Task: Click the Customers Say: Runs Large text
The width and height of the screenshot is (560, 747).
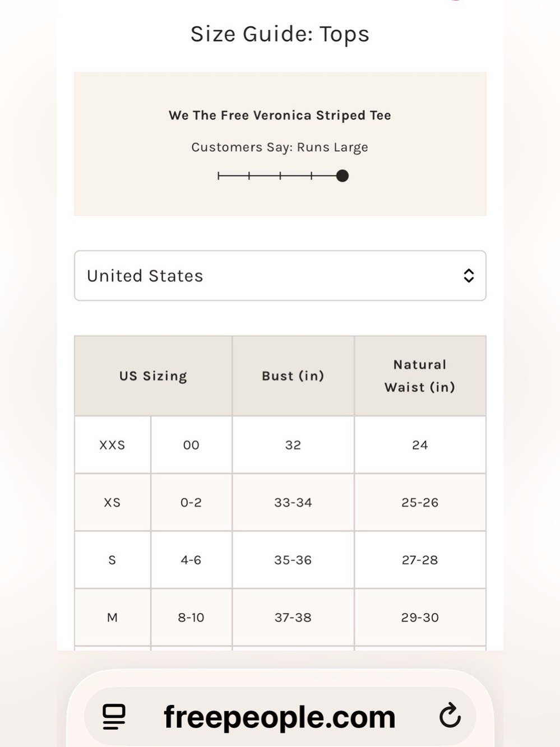Action: coord(280,147)
